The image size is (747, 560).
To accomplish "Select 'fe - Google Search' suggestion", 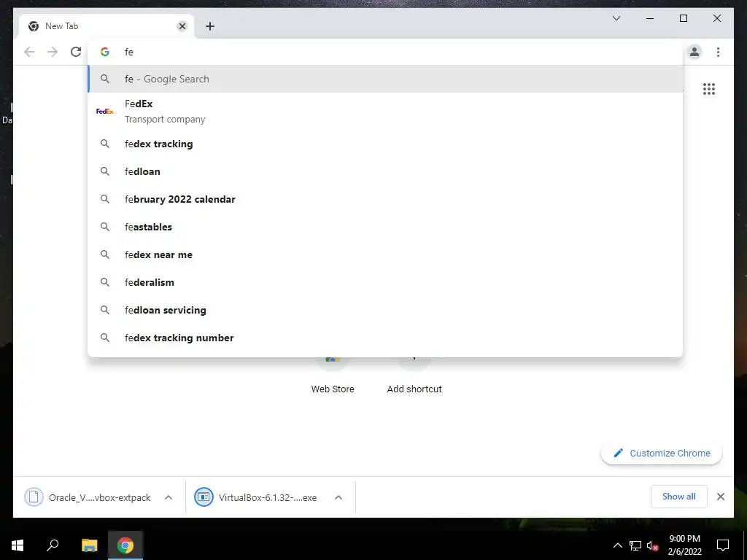I will (x=385, y=79).
